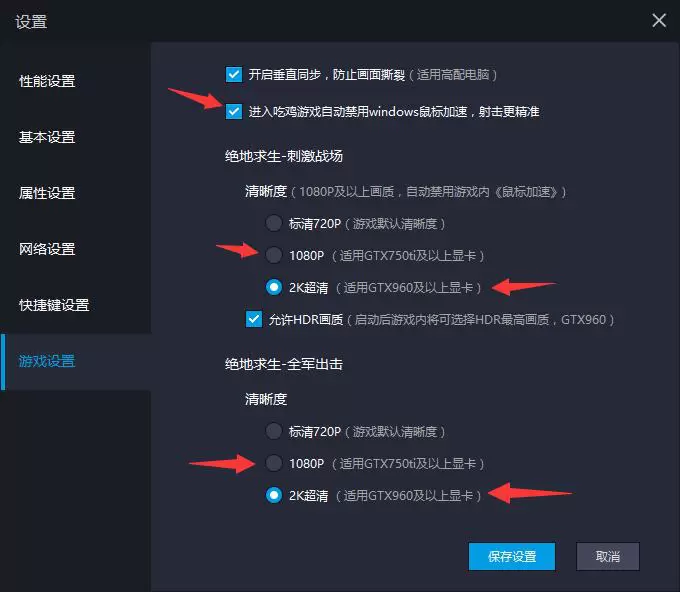This screenshot has width=680, height=592.
Task: Open the 性能设置 tab
Action: click(47, 81)
